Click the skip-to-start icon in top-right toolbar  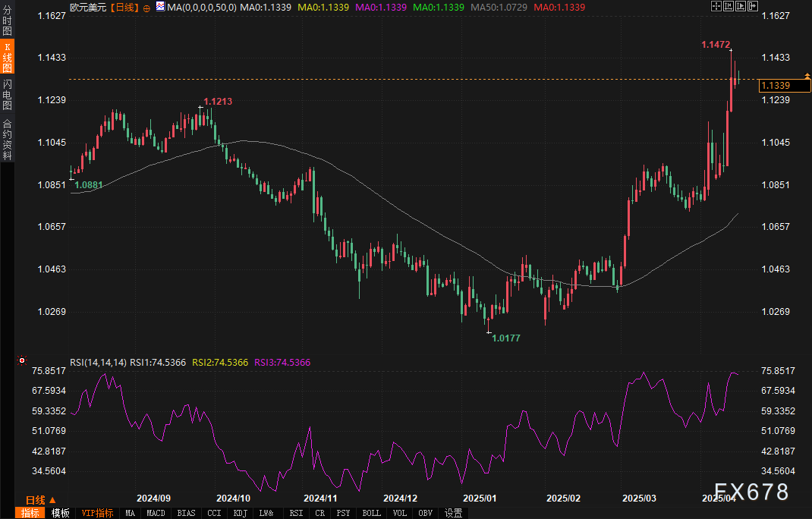click(728, 6)
